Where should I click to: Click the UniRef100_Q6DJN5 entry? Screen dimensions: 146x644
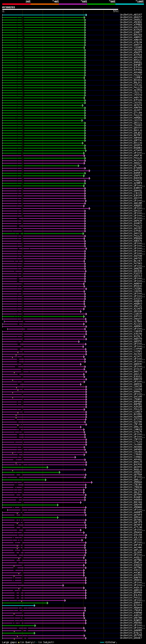131,203
